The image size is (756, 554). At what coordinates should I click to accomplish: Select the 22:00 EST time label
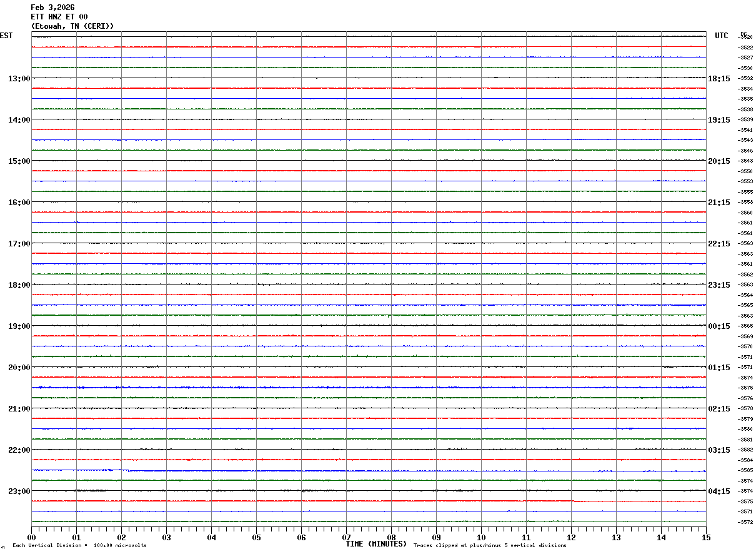coord(19,450)
